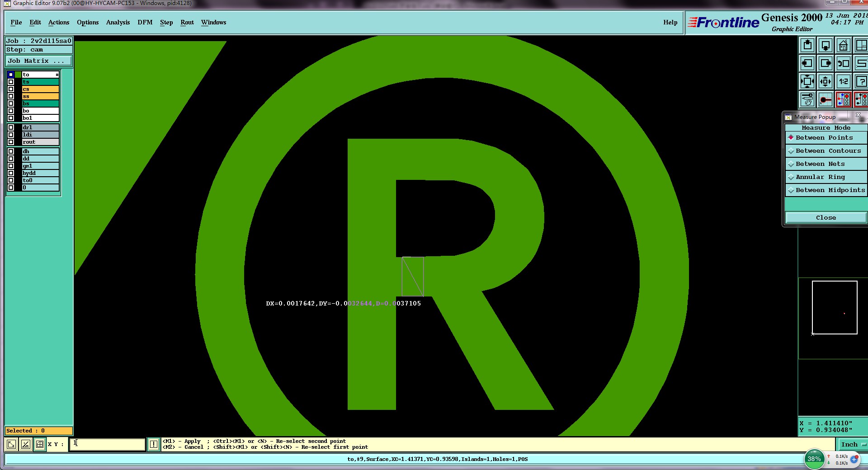
Task: Click the question mark box icon
Action: point(861,81)
